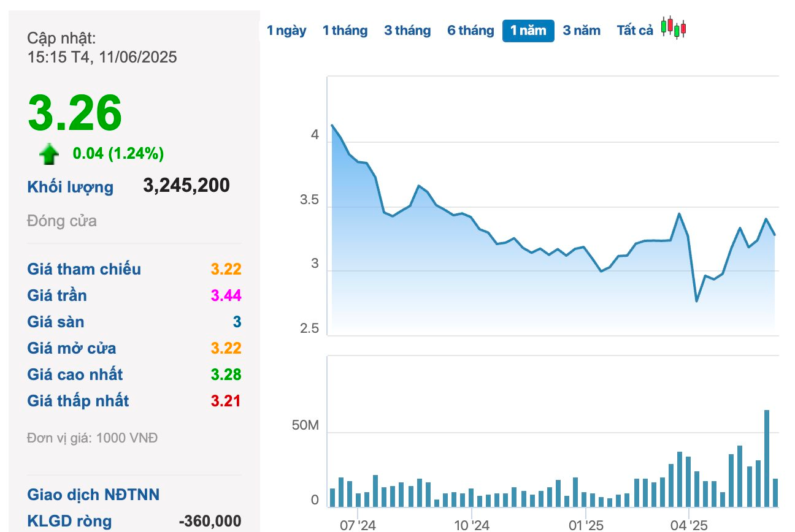Image resolution: width=795 pixels, height=532 pixels.
Task: Select the 3 tháng time range
Action: 407,31
